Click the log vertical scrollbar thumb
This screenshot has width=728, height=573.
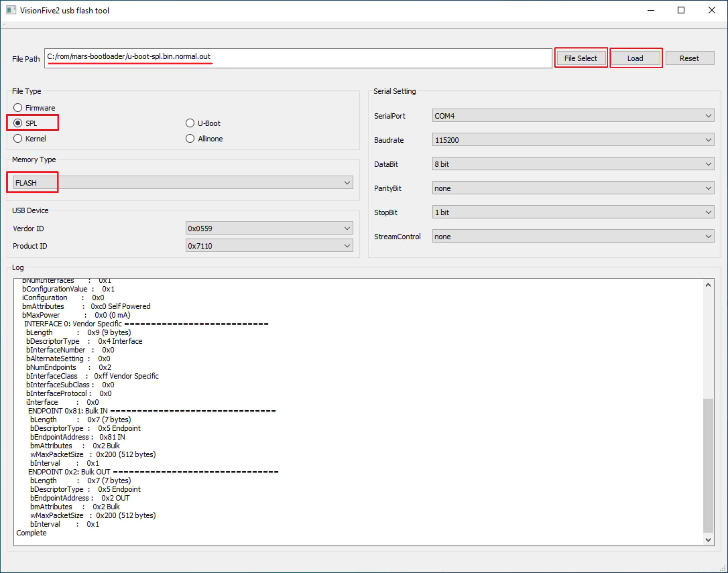pyautogui.click(x=708, y=465)
